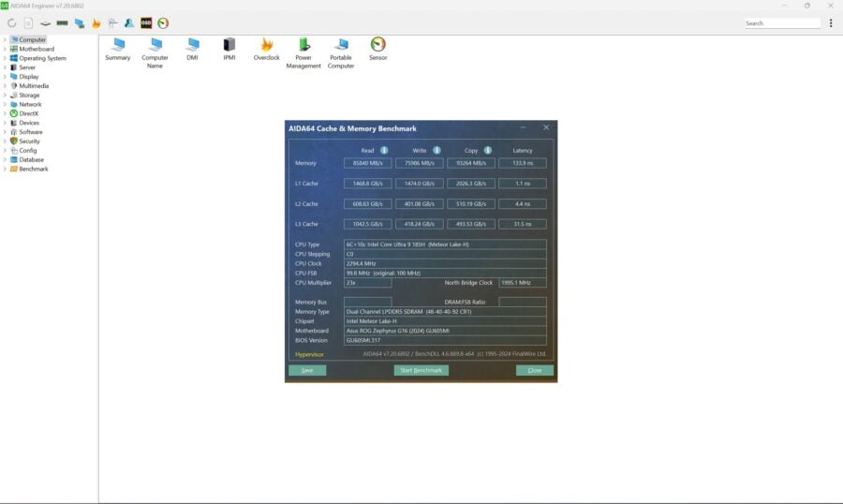Screen dimensions: 843x504
Task: Open the Report page icon in toolbar
Action: pyautogui.click(x=28, y=23)
